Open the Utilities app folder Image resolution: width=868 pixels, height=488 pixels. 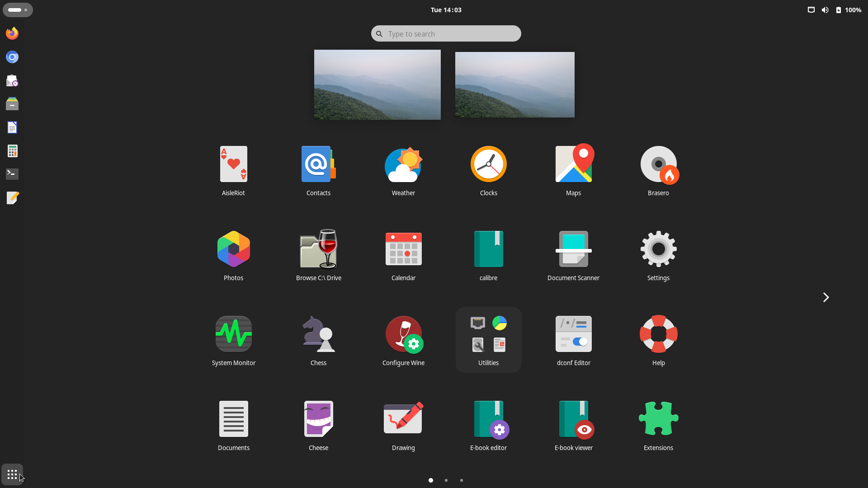pos(488,340)
